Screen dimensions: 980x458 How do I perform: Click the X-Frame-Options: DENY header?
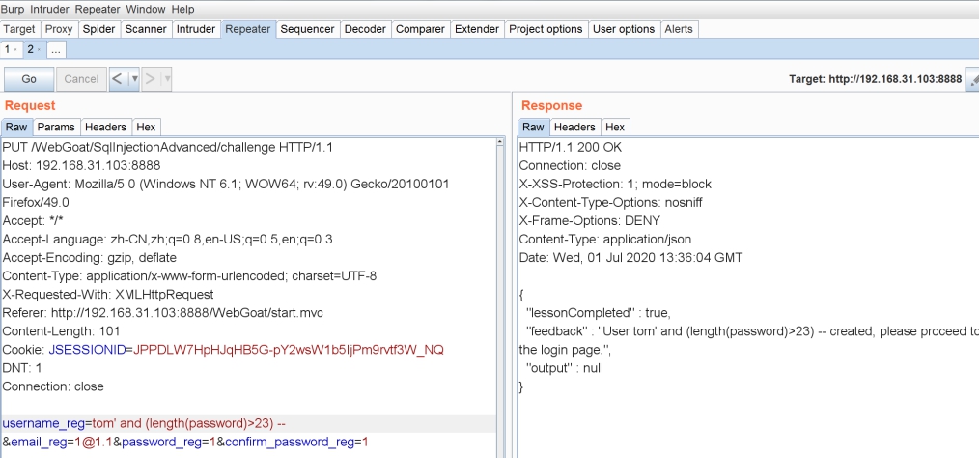coord(589,221)
